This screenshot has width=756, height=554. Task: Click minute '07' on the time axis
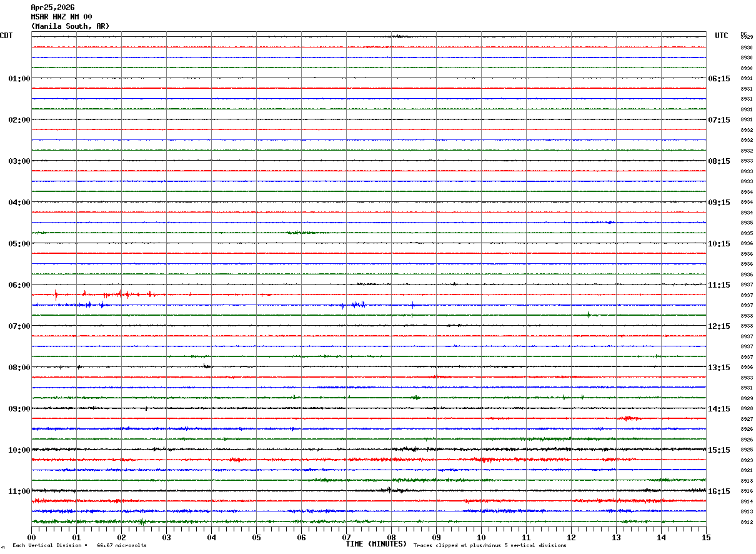click(346, 537)
